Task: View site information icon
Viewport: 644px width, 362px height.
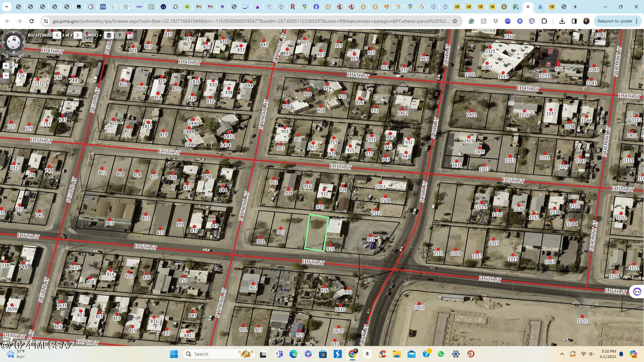Action: click(x=46, y=21)
